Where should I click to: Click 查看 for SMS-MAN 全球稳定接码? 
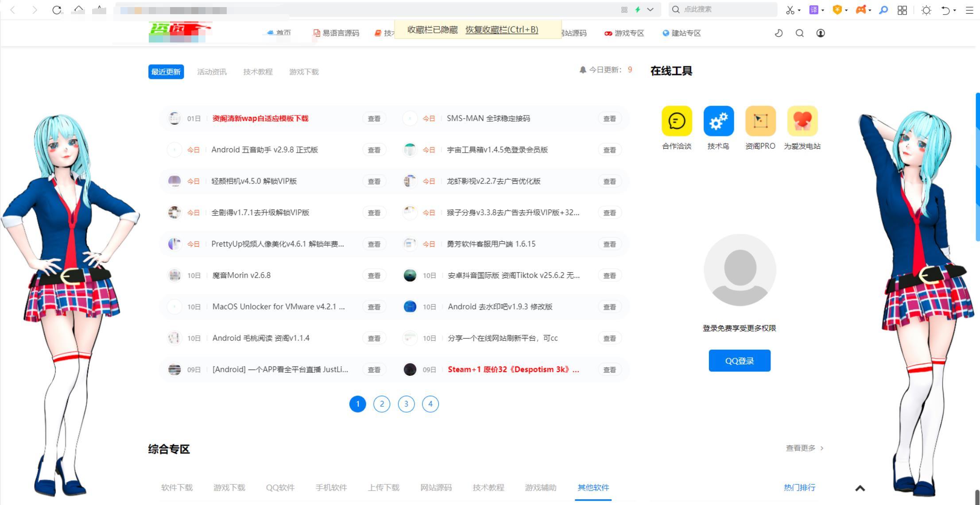pyautogui.click(x=610, y=119)
